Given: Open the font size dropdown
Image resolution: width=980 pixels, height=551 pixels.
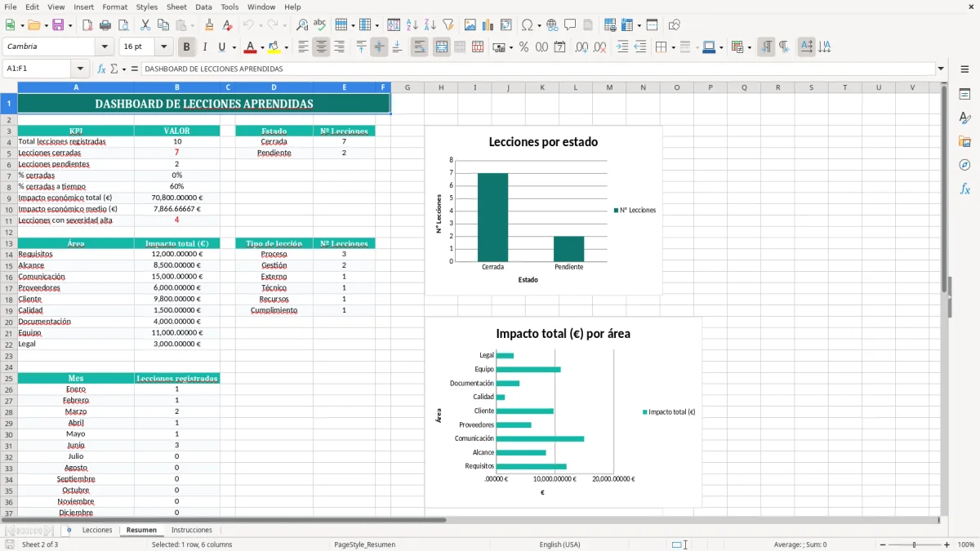Looking at the screenshot, I should (x=163, y=47).
